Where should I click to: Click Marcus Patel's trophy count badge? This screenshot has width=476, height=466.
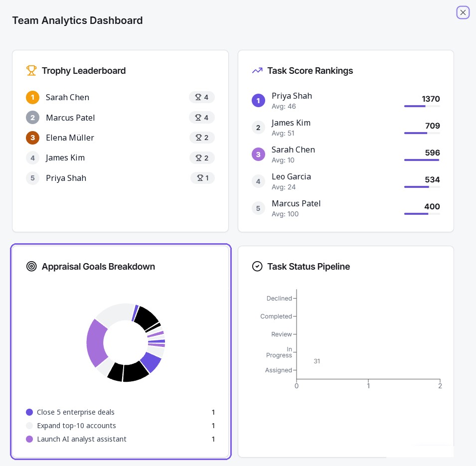click(x=201, y=118)
